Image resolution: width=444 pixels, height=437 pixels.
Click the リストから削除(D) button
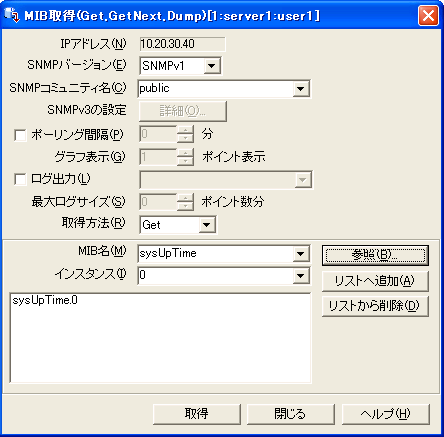pyautogui.click(x=375, y=306)
